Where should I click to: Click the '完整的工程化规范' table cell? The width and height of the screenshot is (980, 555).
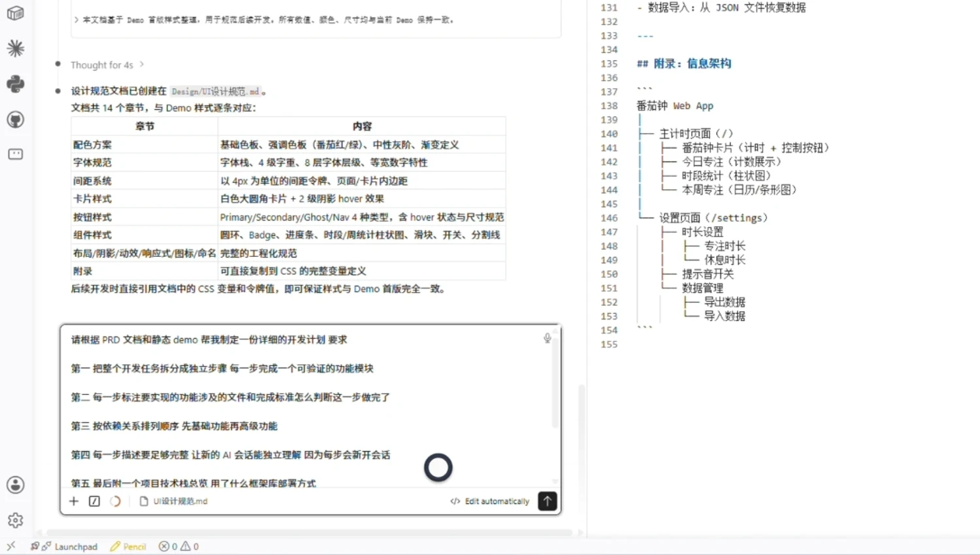362,253
